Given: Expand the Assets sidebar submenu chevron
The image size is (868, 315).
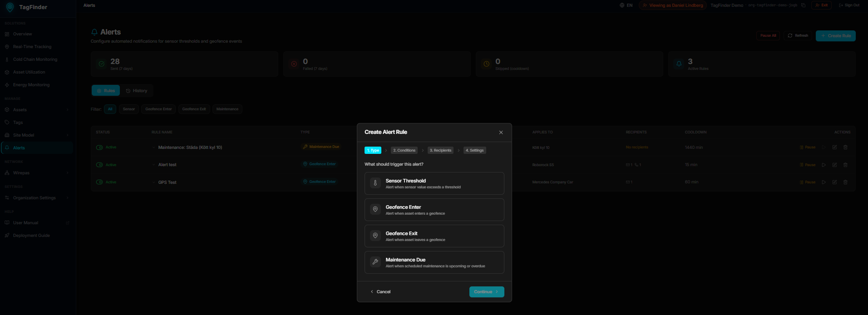Looking at the screenshot, I should tap(67, 110).
